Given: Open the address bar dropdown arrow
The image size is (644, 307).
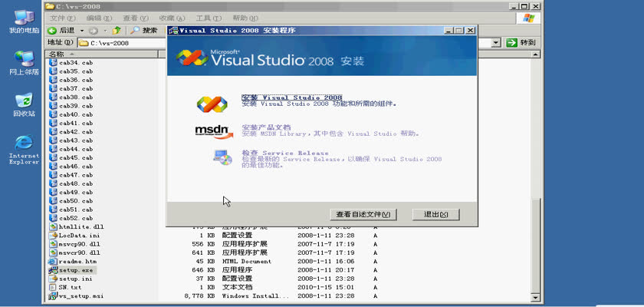Looking at the screenshot, I should coord(496,43).
